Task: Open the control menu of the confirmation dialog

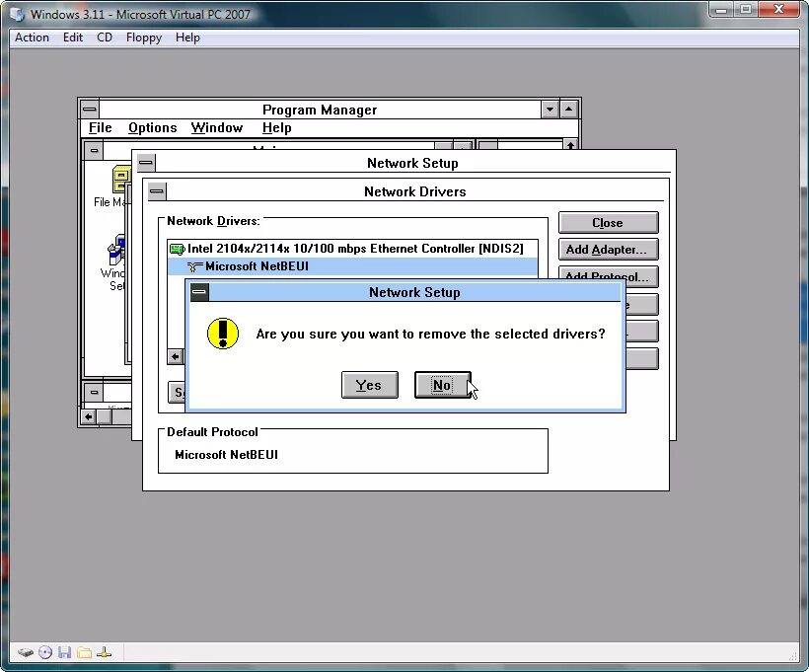Action: 199,293
